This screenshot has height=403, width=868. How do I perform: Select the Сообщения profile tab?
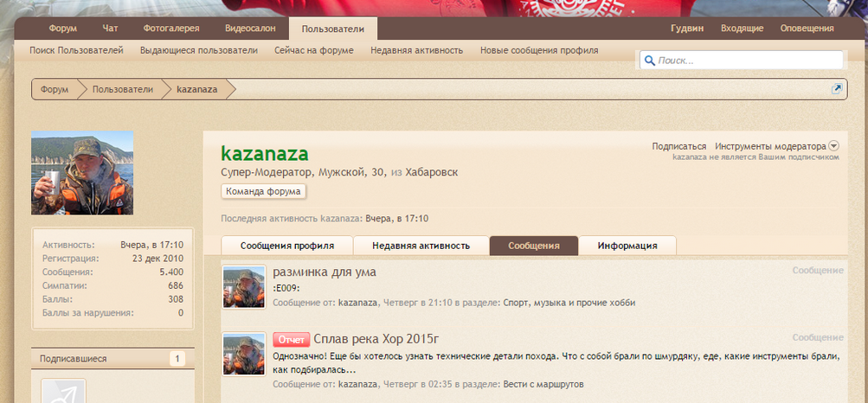click(x=534, y=246)
